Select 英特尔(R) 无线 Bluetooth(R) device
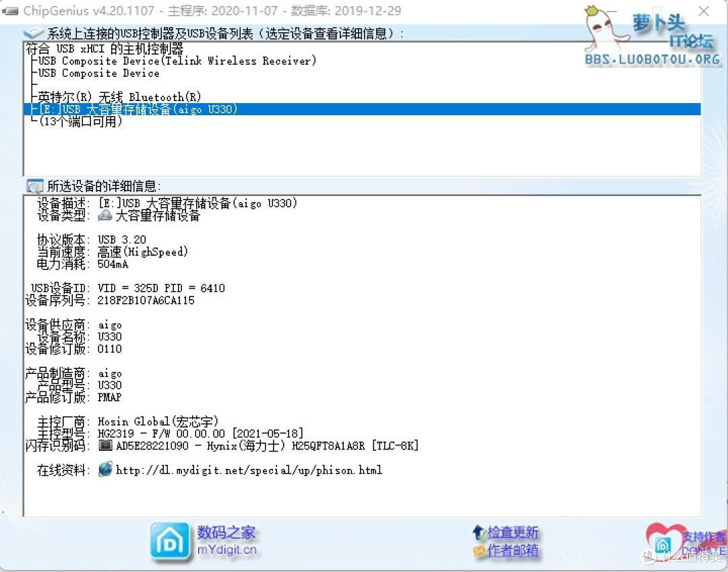This screenshot has width=728, height=572. click(119, 97)
